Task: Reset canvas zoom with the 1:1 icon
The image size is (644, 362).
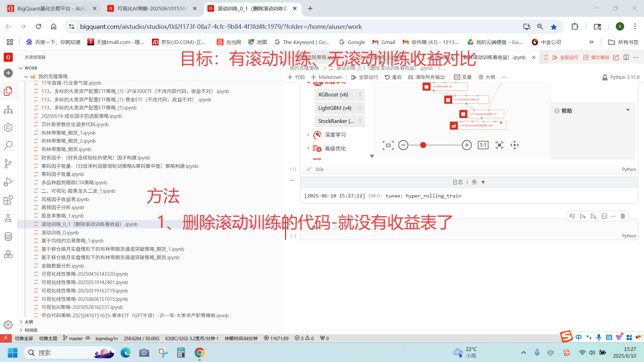Action: pos(483,145)
